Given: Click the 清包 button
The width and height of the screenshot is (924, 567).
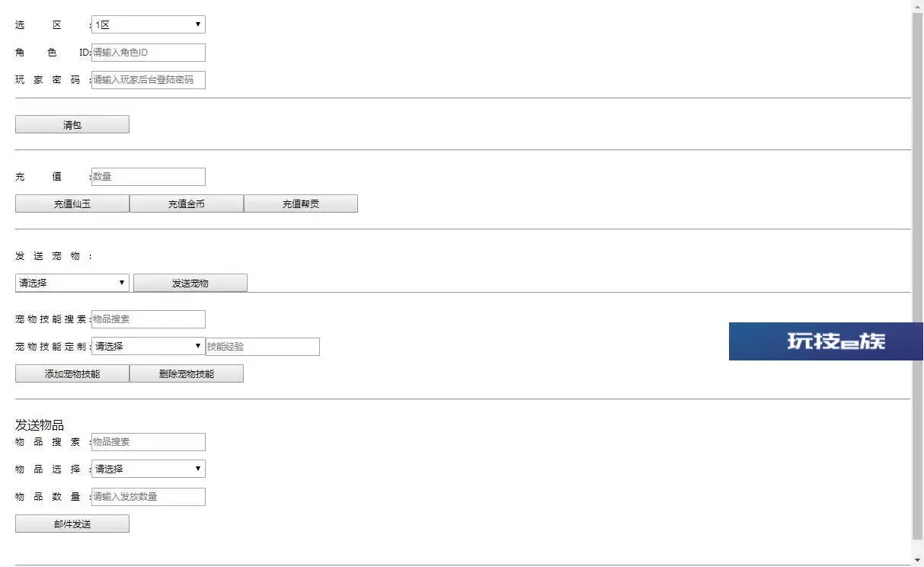Looking at the screenshot, I should pos(72,124).
